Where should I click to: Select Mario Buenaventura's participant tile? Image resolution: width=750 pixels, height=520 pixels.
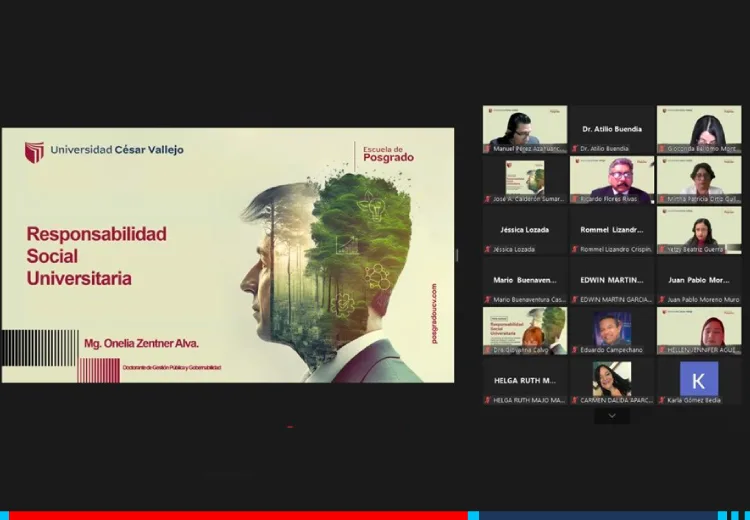pos(525,281)
